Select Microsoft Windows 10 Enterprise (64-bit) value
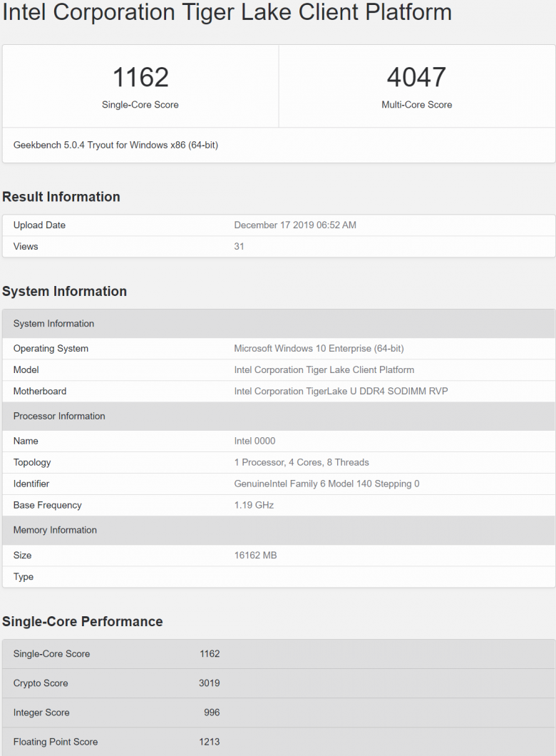Image resolution: width=556 pixels, height=756 pixels. coord(319,349)
